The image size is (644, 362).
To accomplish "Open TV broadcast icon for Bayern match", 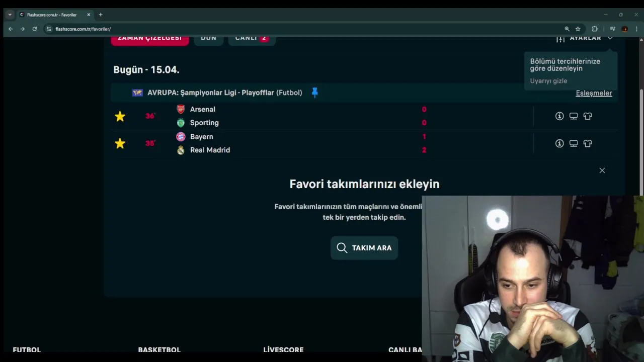I will pyautogui.click(x=574, y=143).
